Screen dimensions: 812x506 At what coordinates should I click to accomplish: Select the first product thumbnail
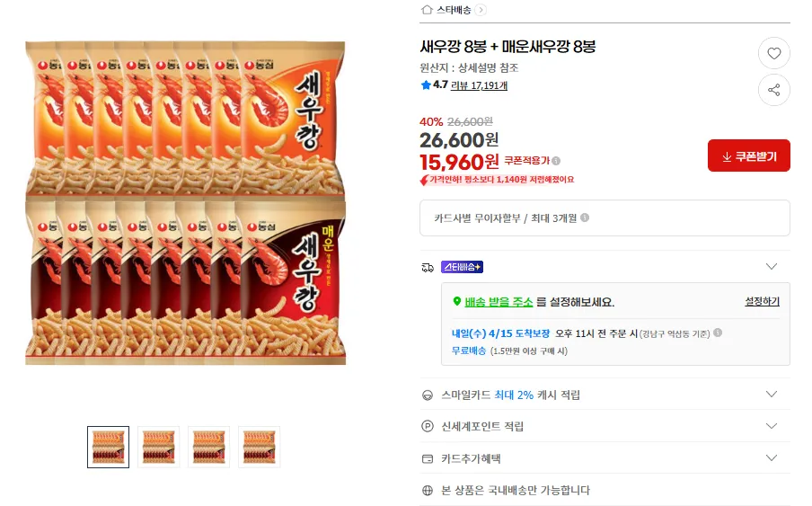[x=108, y=447]
